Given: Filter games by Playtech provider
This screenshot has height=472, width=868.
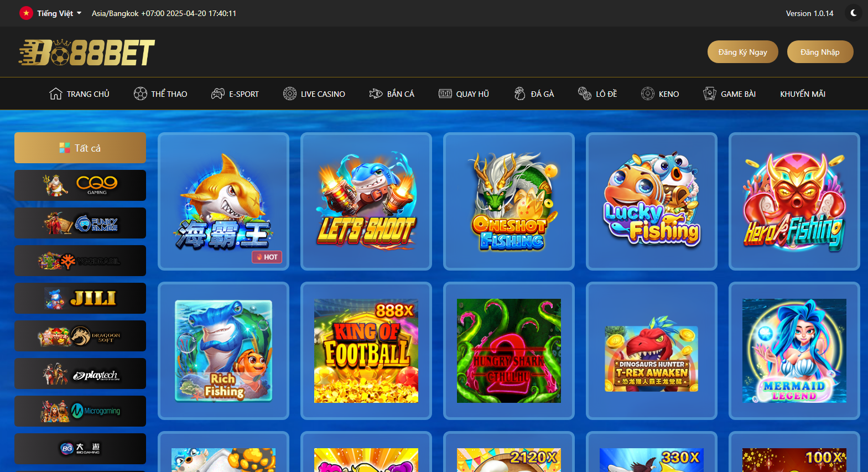Looking at the screenshot, I should [x=80, y=374].
